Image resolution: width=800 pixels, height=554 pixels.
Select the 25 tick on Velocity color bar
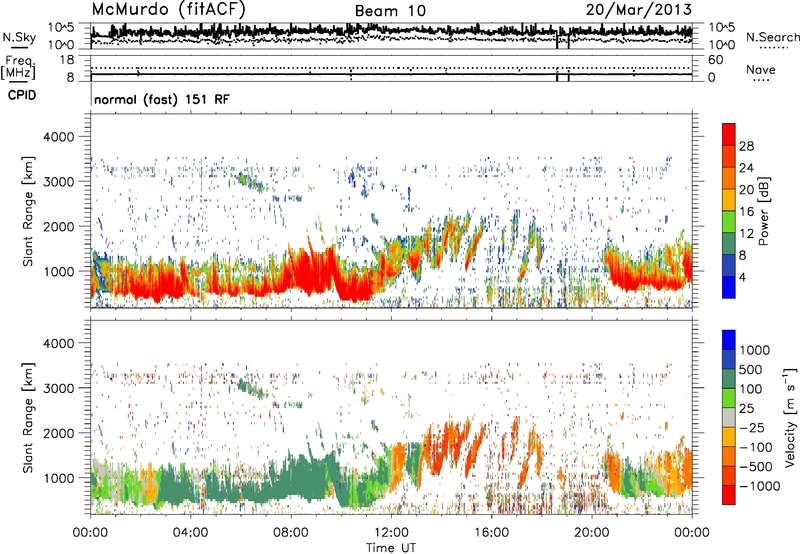pyautogui.click(x=746, y=409)
